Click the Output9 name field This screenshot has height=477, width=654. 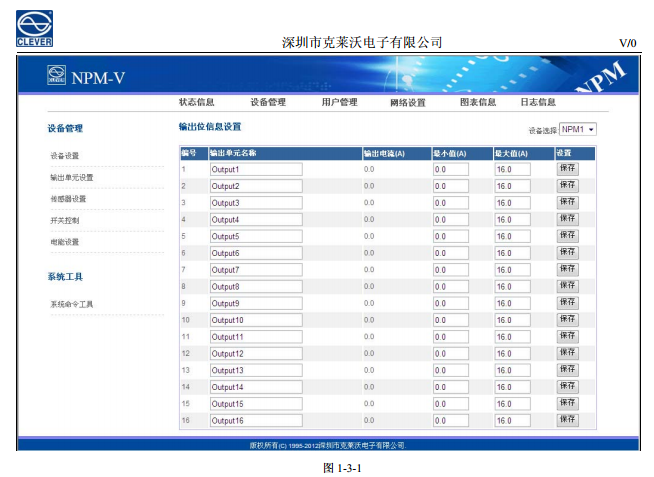(x=256, y=303)
